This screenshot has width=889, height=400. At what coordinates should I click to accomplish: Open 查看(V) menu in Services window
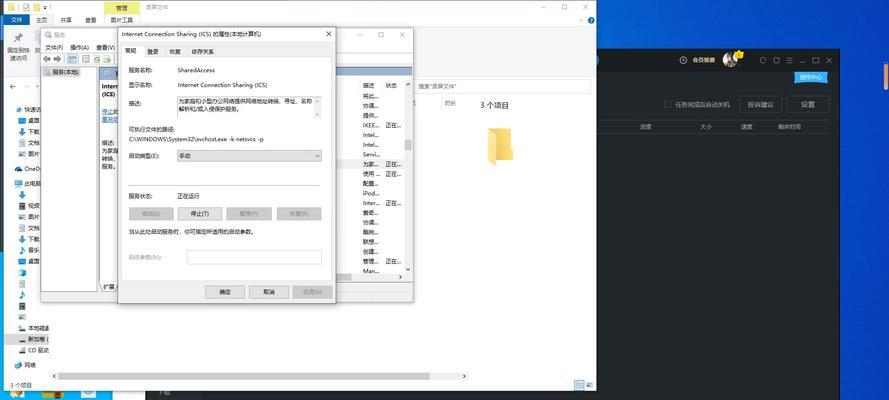click(x=105, y=48)
